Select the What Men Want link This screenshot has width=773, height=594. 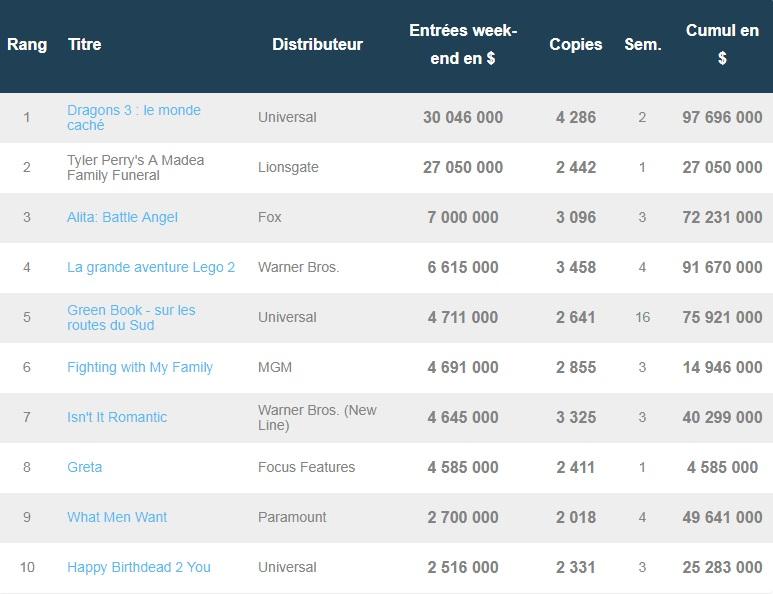click(x=117, y=517)
